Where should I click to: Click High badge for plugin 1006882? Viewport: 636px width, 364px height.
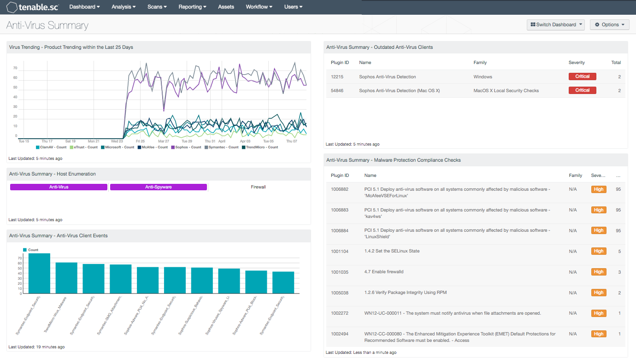[x=599, y=189]
